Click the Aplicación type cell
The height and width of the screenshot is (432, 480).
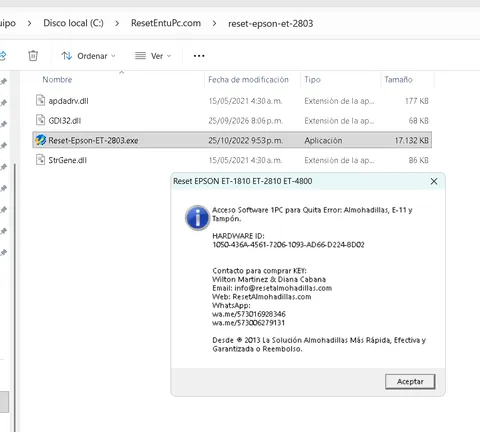pos(323,140)
